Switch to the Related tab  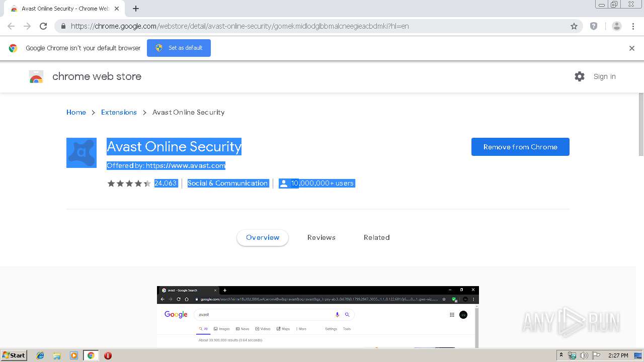pos(377,237)
